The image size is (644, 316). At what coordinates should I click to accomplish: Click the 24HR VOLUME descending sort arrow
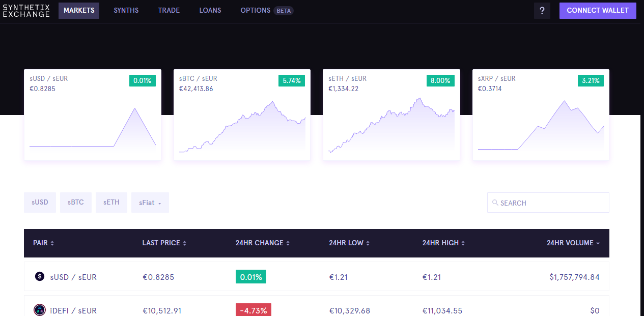pos(598,243)
